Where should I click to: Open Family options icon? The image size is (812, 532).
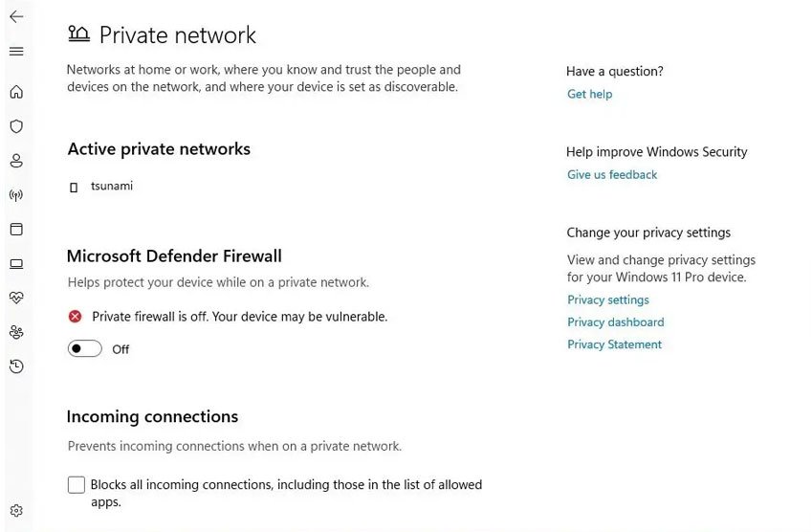pyautogui.click(x=16, y=332)
